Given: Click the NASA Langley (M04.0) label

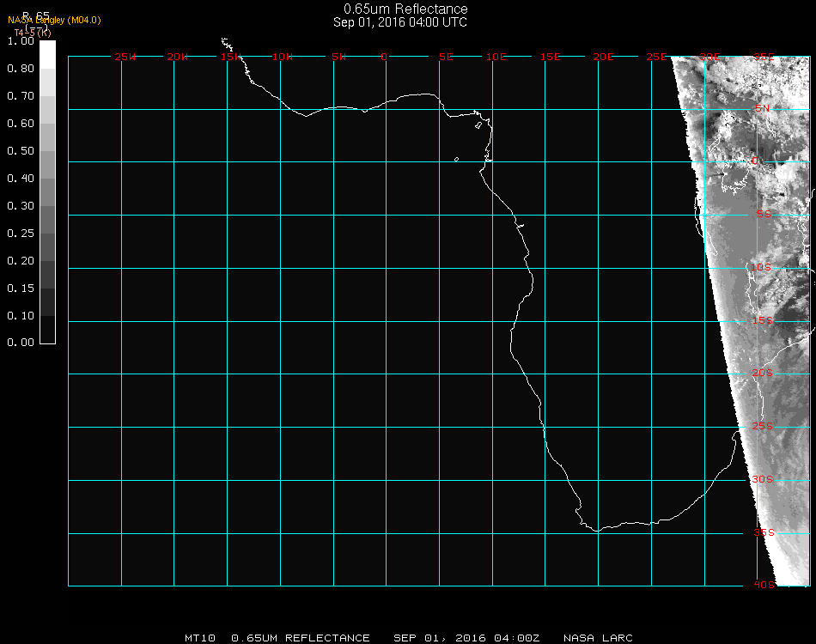Looking at the screenshot, I should click(54, 20).
